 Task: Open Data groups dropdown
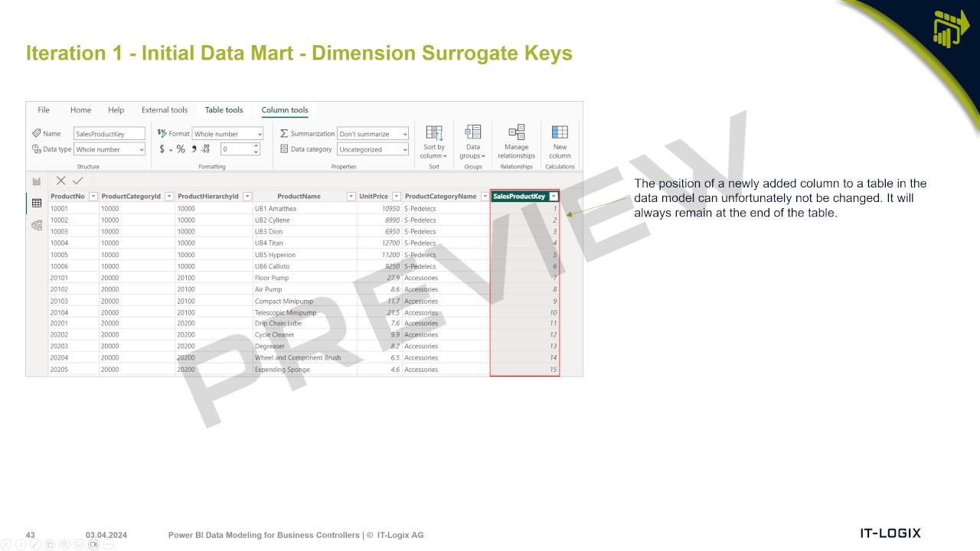tap(473, 142)
